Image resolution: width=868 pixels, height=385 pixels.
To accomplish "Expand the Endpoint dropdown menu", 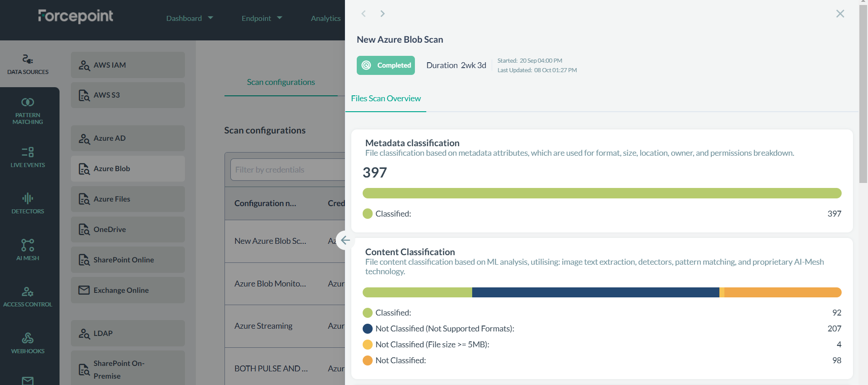I will [261, 18].
